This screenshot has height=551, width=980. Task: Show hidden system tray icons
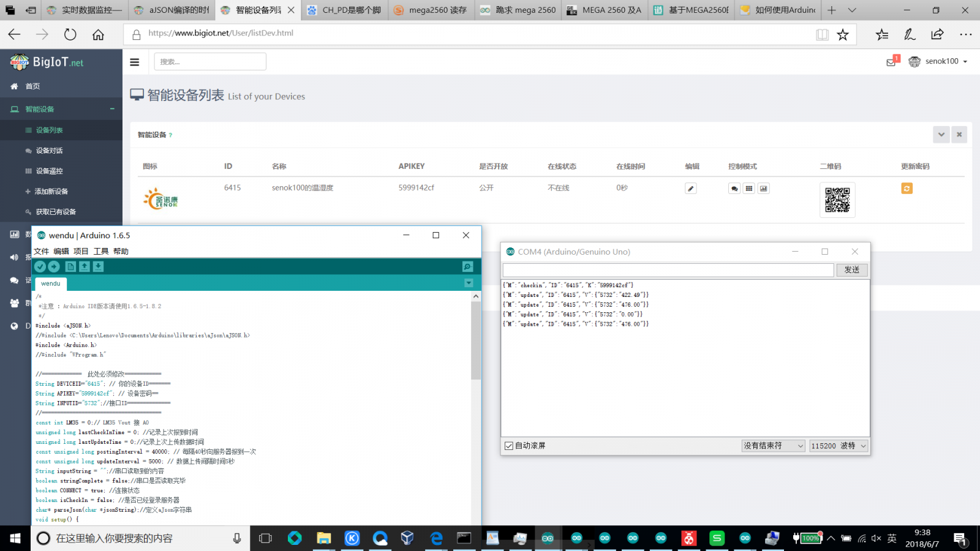coord(831,538)
